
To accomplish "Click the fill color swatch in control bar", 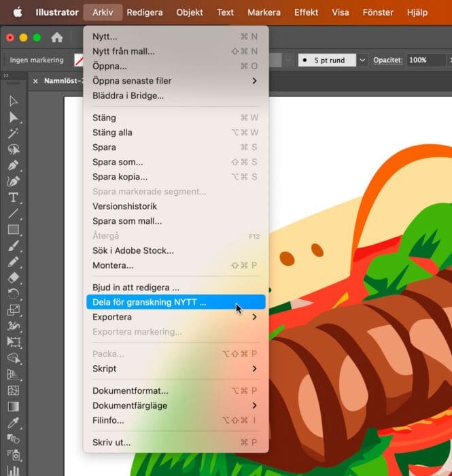I will click(79, 60).
